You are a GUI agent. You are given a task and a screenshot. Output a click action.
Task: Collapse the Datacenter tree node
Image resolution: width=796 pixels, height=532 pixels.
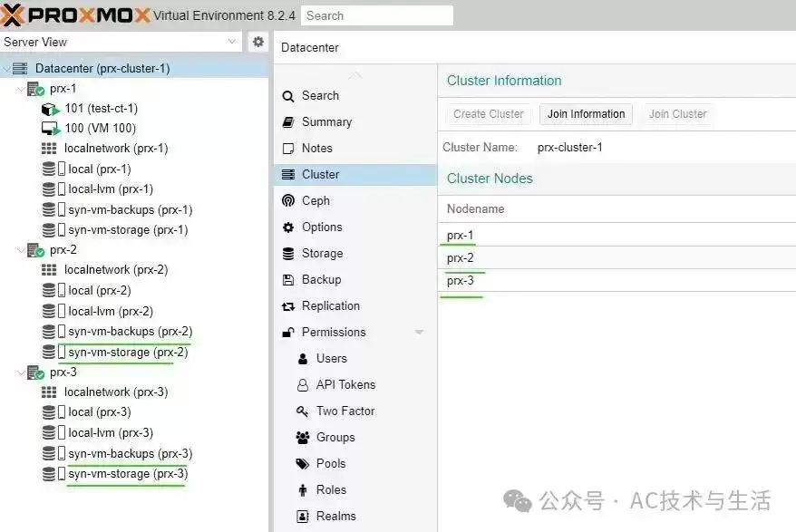pos(6,69)
